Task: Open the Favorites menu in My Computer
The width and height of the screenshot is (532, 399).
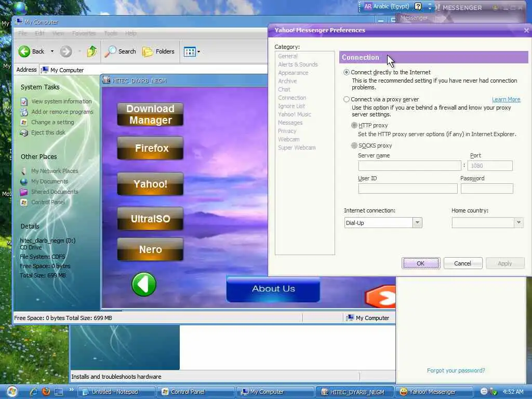Action: pos(84,33)
